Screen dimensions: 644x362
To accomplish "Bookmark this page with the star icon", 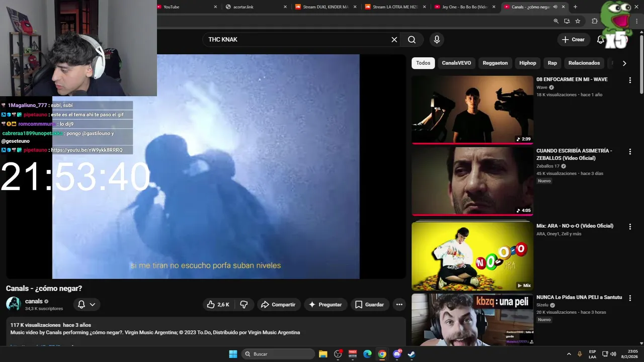I will pyautogui.click(x=578, y=21).
